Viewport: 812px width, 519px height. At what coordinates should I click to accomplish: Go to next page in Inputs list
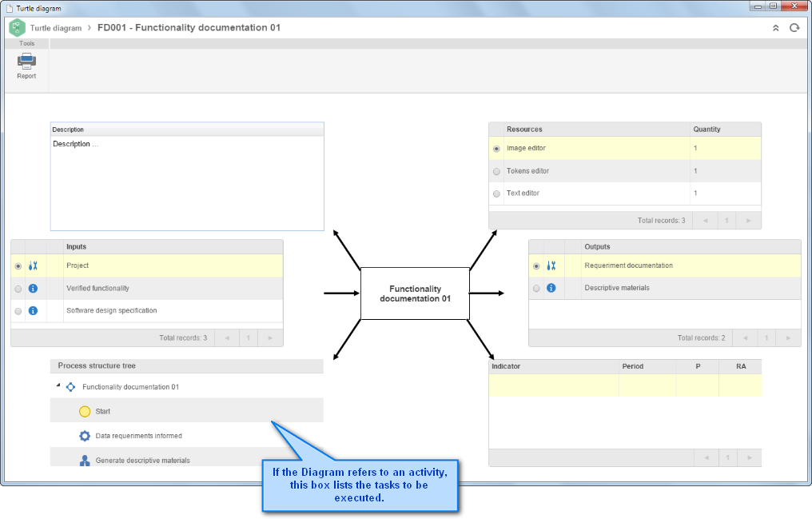click(x=270, y=338)
